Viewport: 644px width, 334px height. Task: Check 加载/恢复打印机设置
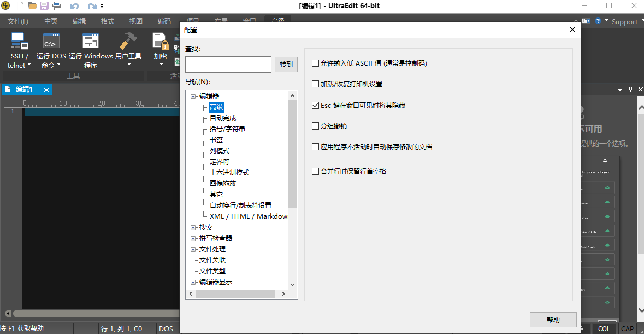coord(315,84)
